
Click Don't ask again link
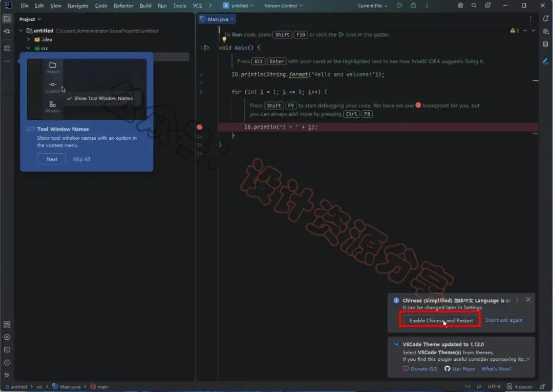pyautogui.click(x=504, y=320)
